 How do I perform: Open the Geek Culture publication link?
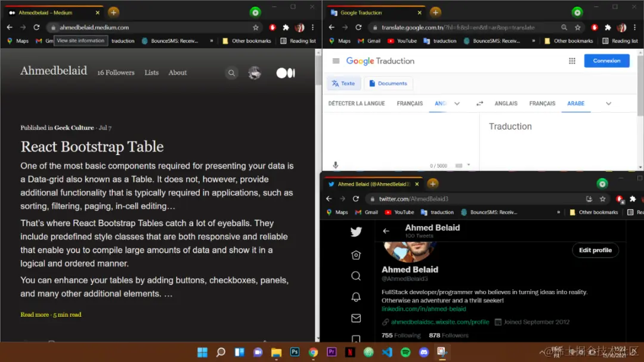tap(74, 128)
